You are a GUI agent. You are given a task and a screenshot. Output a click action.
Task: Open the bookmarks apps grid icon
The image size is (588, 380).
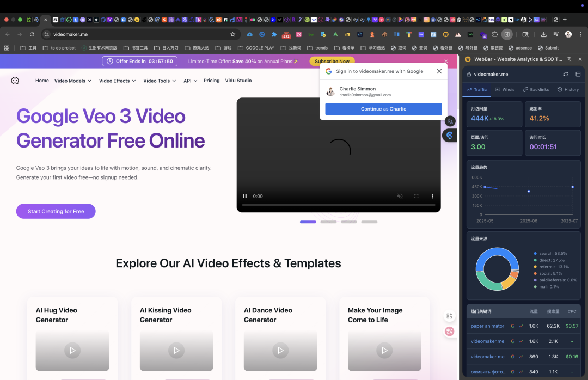pos(7,48)
